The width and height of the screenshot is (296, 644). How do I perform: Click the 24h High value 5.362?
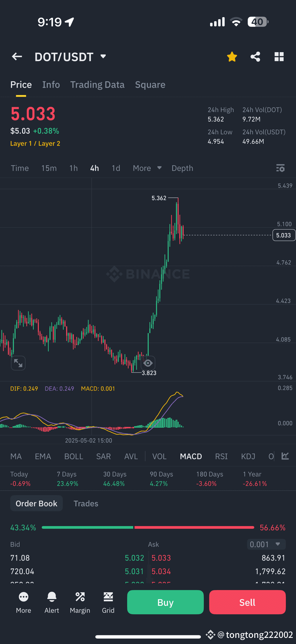216,119
